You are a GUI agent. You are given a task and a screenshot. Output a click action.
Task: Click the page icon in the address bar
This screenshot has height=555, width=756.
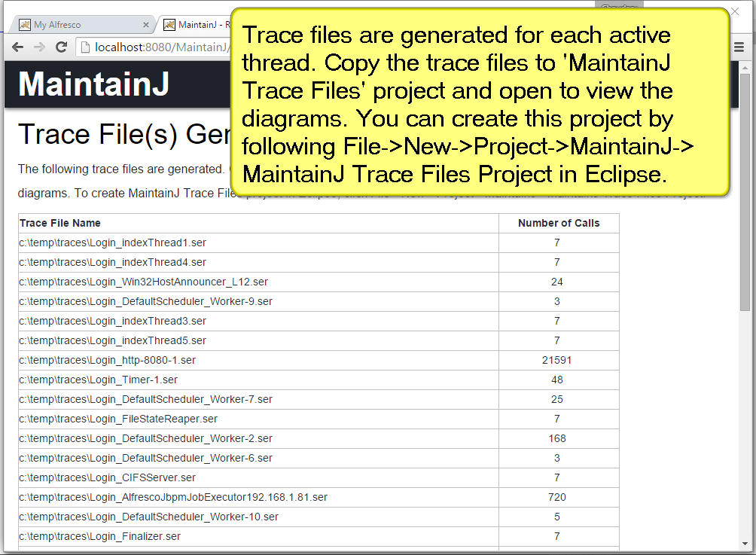coord(84,47)
